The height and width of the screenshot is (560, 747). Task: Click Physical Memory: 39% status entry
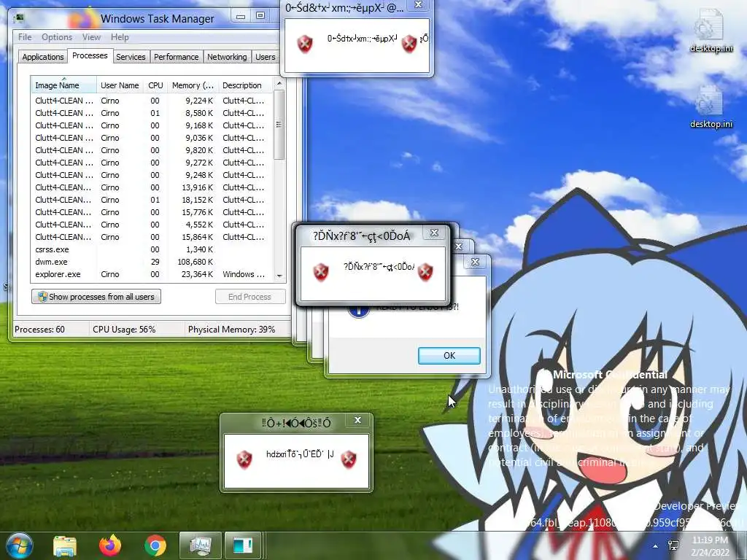[x=231, y=330]
